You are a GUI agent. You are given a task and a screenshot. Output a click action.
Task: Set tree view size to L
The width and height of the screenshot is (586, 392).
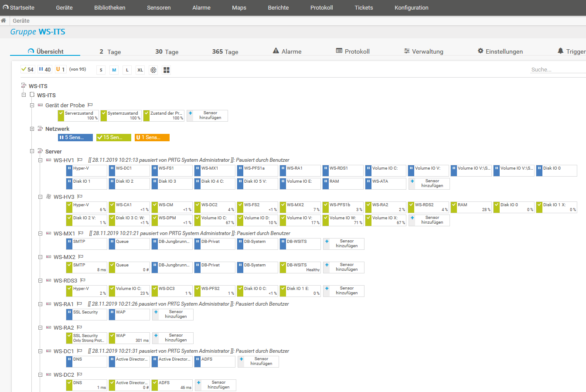127,70
